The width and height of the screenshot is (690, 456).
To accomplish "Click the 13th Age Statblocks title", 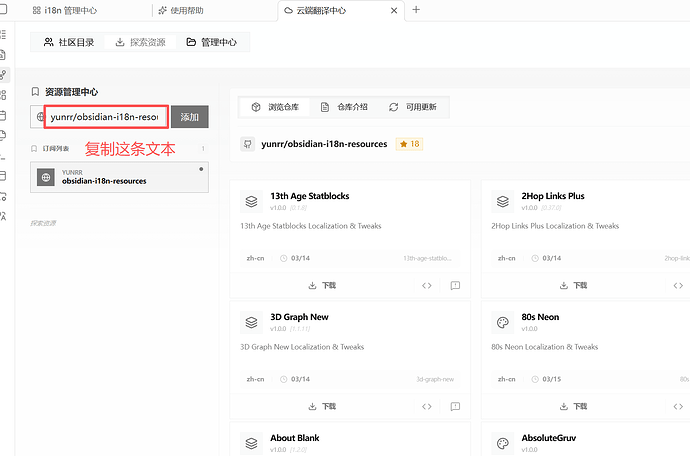I will (x=310, y=196).
